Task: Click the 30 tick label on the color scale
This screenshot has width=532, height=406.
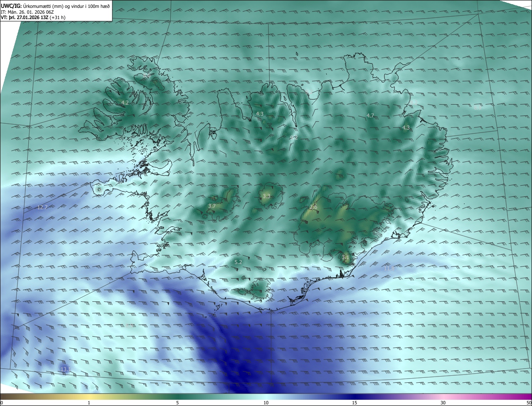Action: [443, 403]
